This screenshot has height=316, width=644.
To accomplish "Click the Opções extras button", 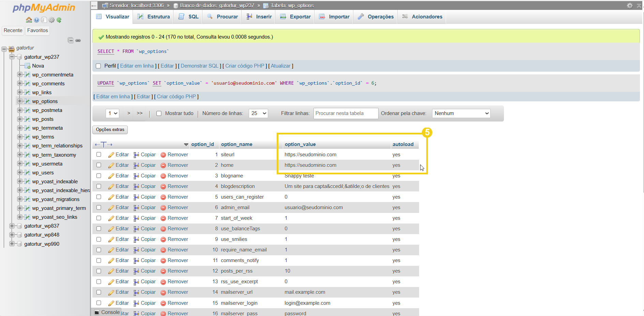I will [110, 130].
